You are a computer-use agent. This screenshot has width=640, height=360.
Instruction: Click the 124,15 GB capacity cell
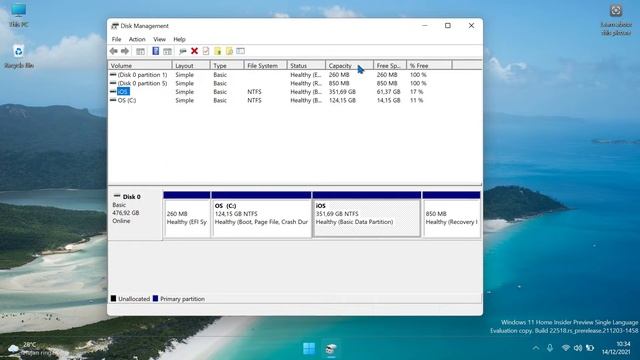pyautogui.click(x=342, y=100)
